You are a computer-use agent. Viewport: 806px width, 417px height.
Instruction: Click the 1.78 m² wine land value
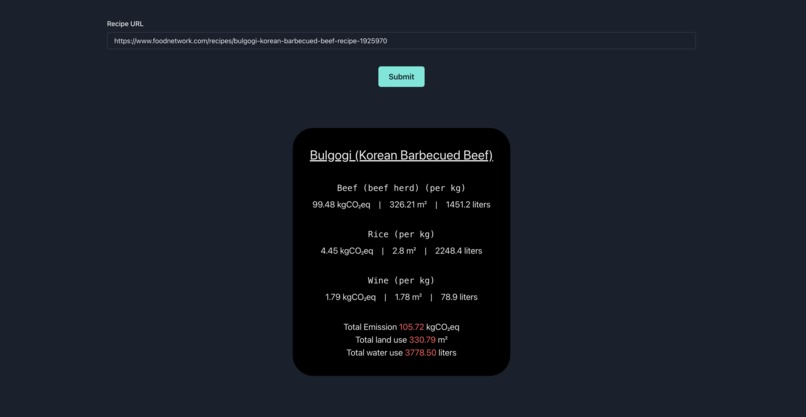pos(408,297)
